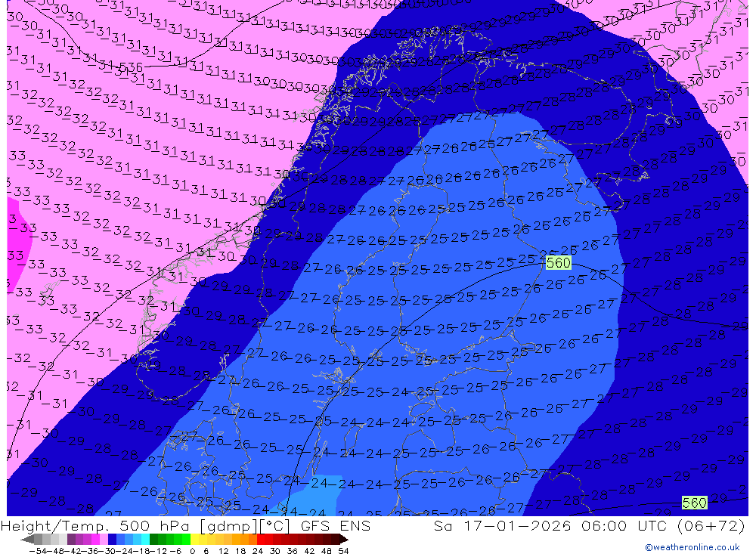
Task: Click the 536 height contour label
Action: [131, 67]
